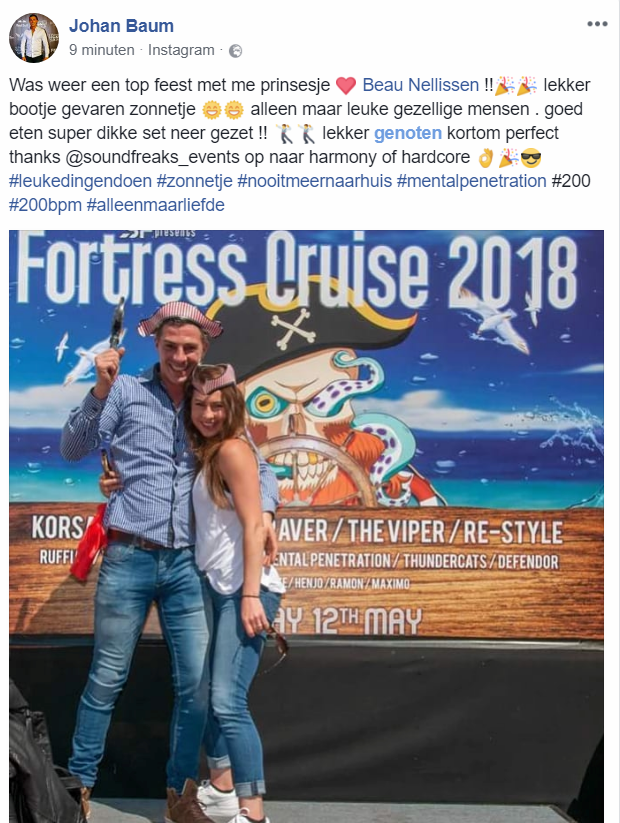Click the Instagram source link

click(x=181, y=50)
